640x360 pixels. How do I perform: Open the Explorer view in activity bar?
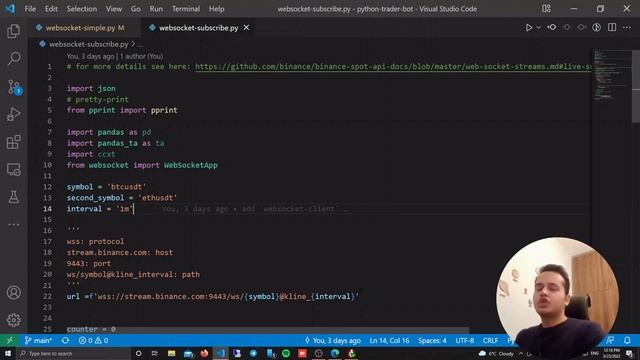(13, 31)
